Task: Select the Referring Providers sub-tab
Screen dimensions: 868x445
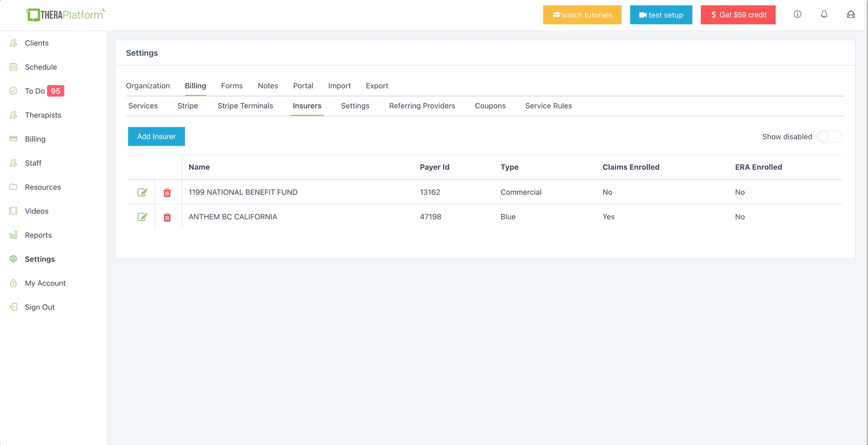Action: (x=422, y=106)
